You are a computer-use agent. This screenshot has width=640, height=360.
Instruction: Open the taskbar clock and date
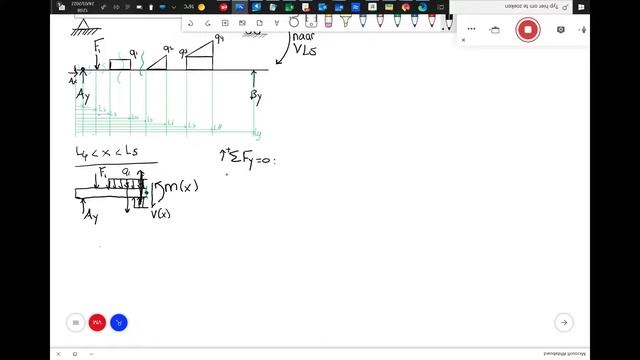pos(83,7)
